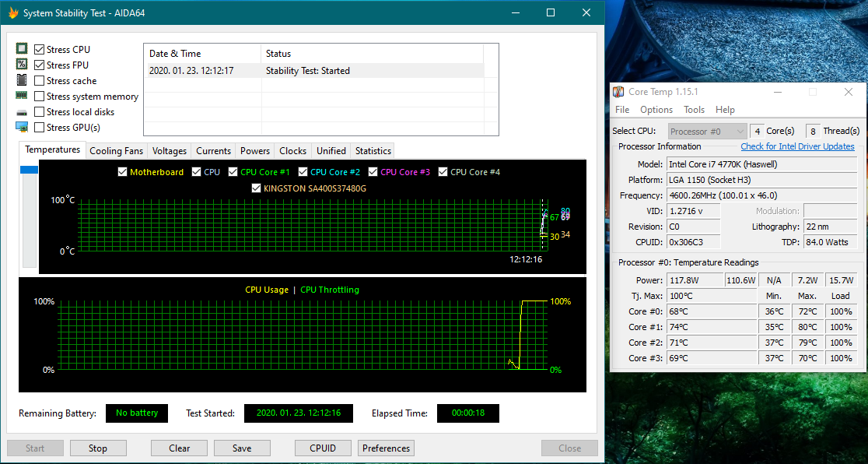Switch to the Cooling Fans tab

tap(116, 151)
